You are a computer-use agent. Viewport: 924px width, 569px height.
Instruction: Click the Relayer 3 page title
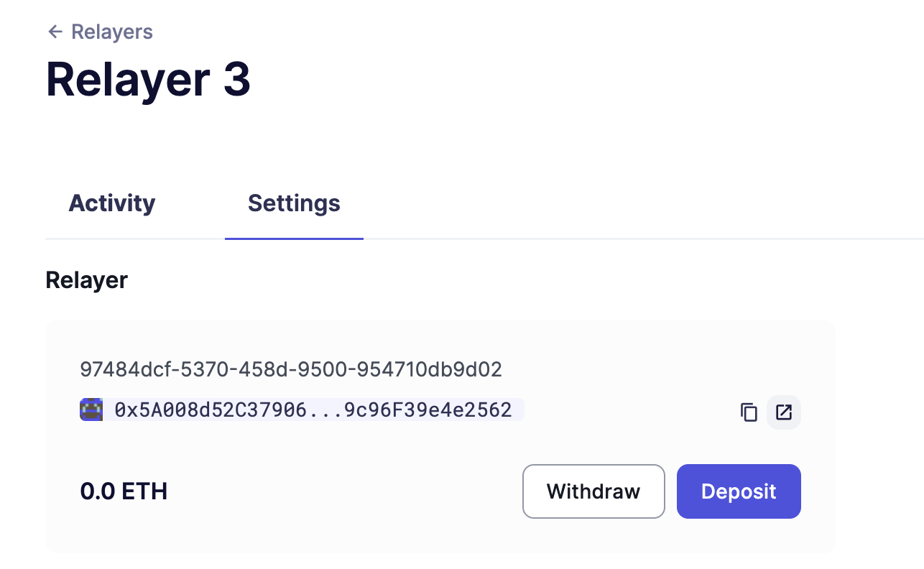(x=148, y=80)
